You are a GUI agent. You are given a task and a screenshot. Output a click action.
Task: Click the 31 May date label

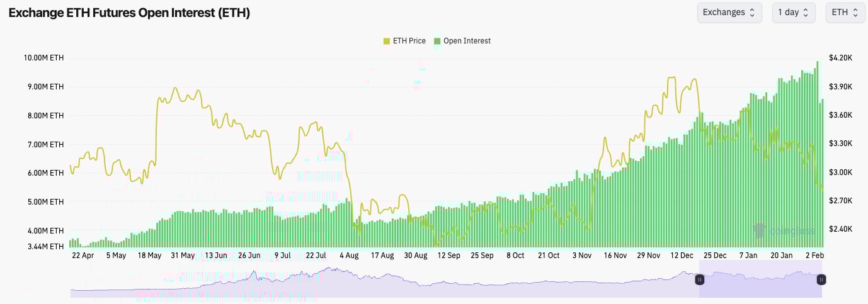(183, 256)
